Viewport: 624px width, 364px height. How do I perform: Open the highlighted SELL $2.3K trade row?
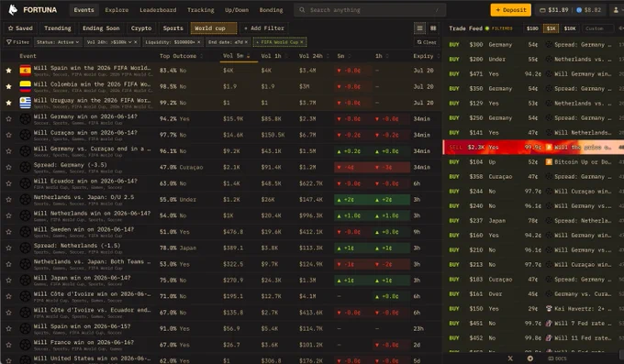[533, 148]
